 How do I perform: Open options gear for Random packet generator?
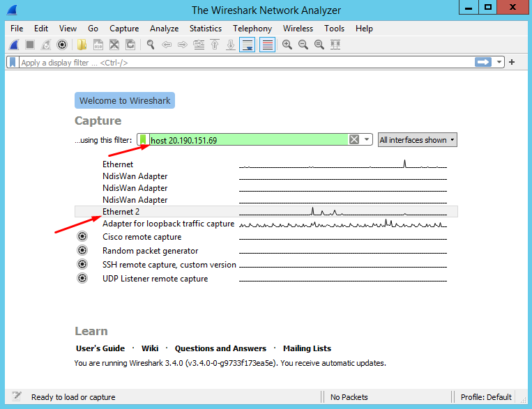[82, 250]
